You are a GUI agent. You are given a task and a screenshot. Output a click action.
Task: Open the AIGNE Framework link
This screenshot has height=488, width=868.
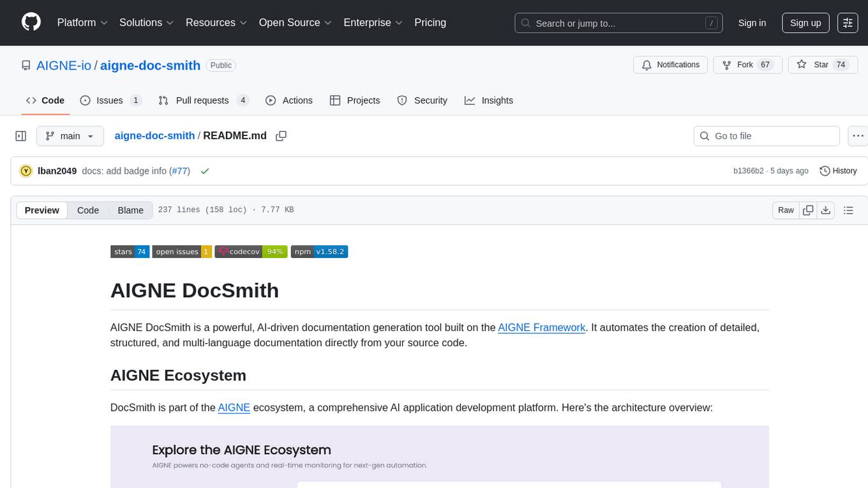[542, 327]
